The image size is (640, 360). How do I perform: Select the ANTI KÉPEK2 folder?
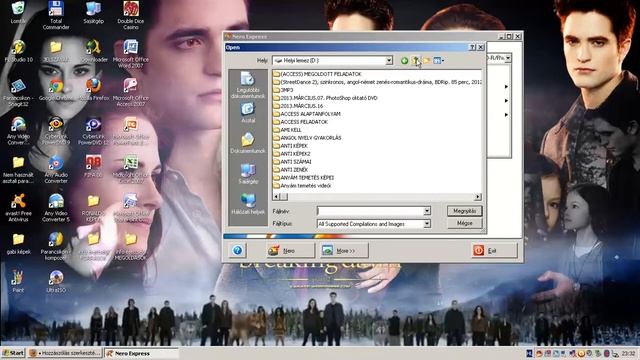[x=292, y=153]
